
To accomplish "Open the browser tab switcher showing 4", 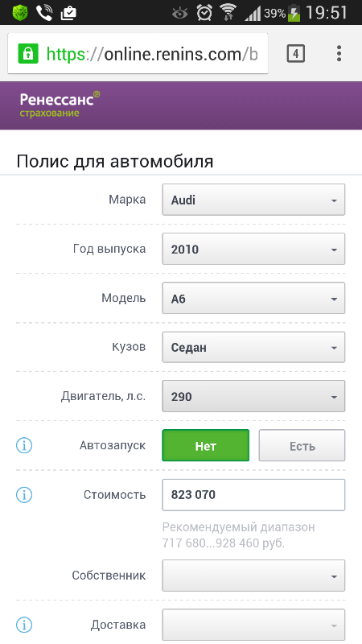I will (x=295, y=53).
